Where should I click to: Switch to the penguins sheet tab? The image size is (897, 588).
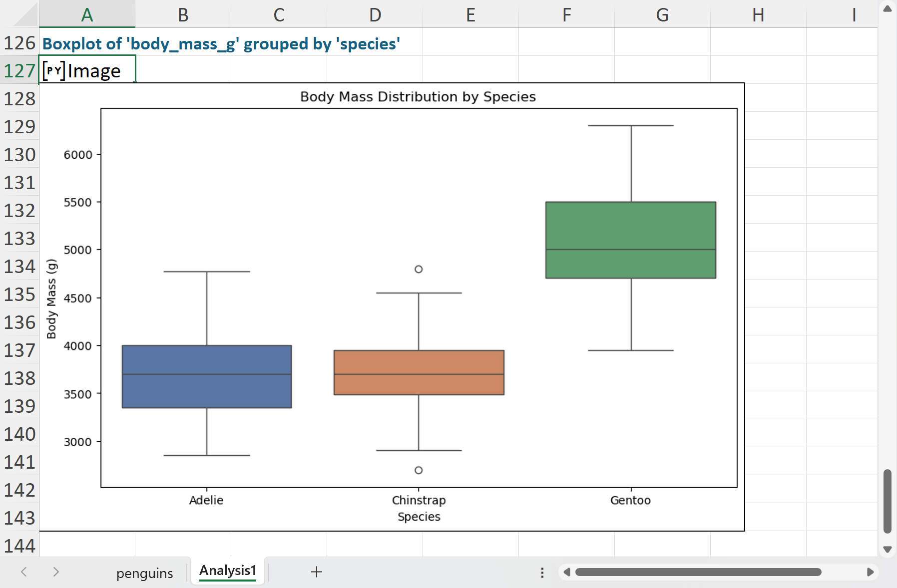click(144, 573)
